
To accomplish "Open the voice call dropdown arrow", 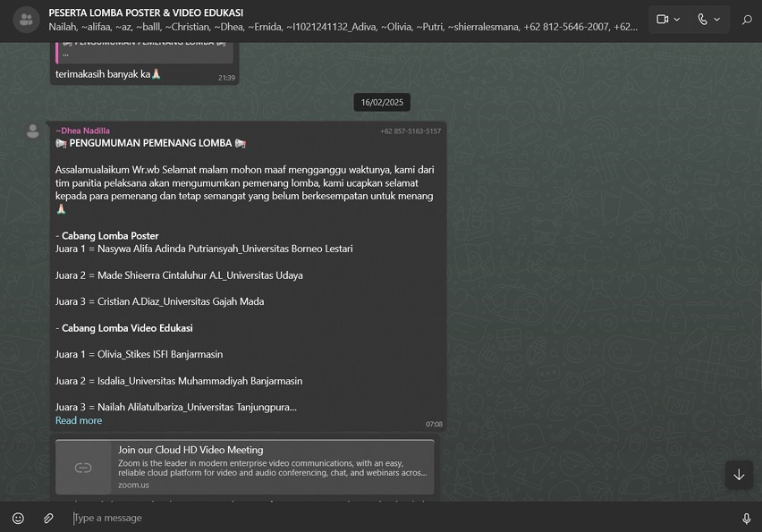I will click(x=717, y=20).
